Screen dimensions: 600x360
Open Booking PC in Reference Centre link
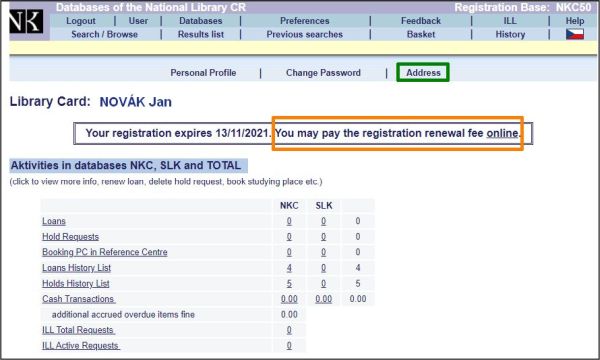click(x=104, y=252)
